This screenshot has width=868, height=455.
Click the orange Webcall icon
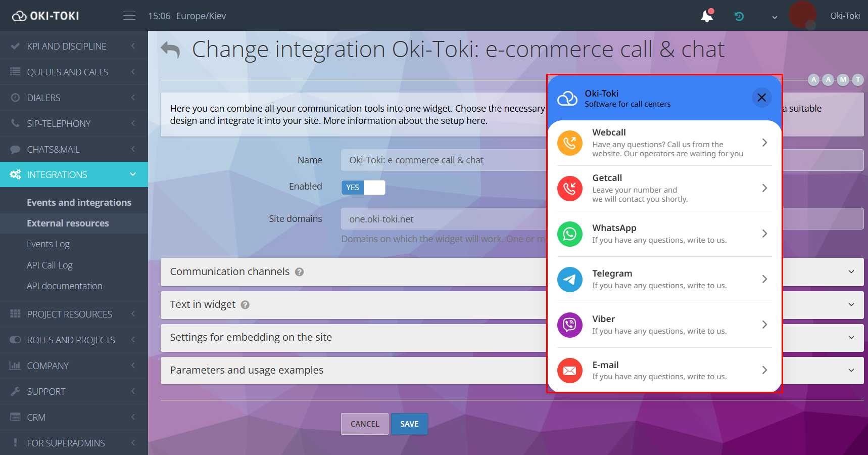569,143
